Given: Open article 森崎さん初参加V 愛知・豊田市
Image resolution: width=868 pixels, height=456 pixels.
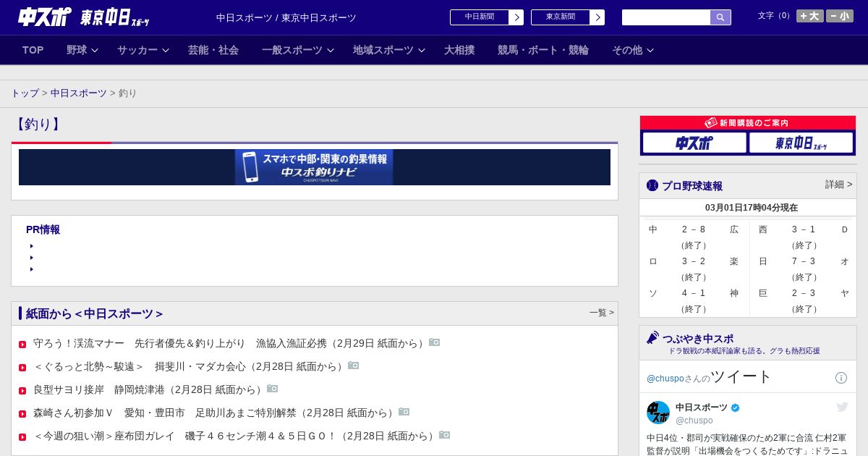Looking at the screenshot, I should coord(215,413).
